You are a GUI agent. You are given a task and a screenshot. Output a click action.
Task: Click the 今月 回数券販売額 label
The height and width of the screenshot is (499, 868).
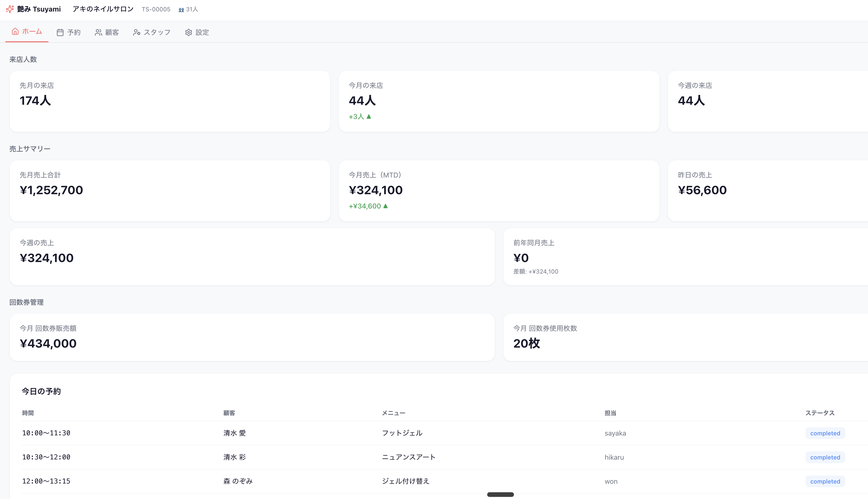[x=48, y=328]
